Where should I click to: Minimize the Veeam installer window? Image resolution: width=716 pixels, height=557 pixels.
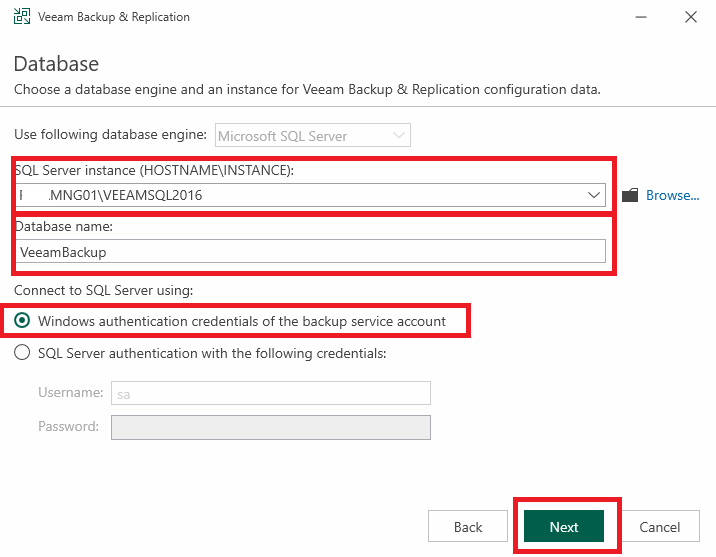(641, 17)
